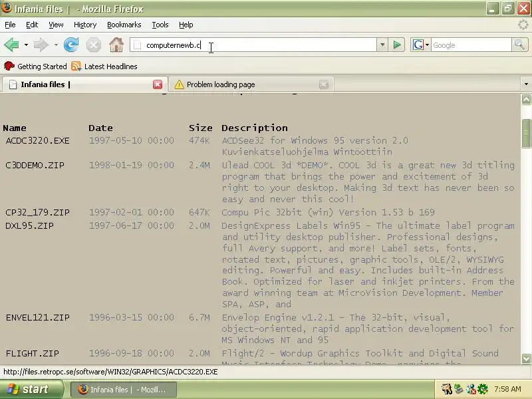Open the search engine selector dropdown
The height and width of the screenshot is (399, 532).
(427, 45)
